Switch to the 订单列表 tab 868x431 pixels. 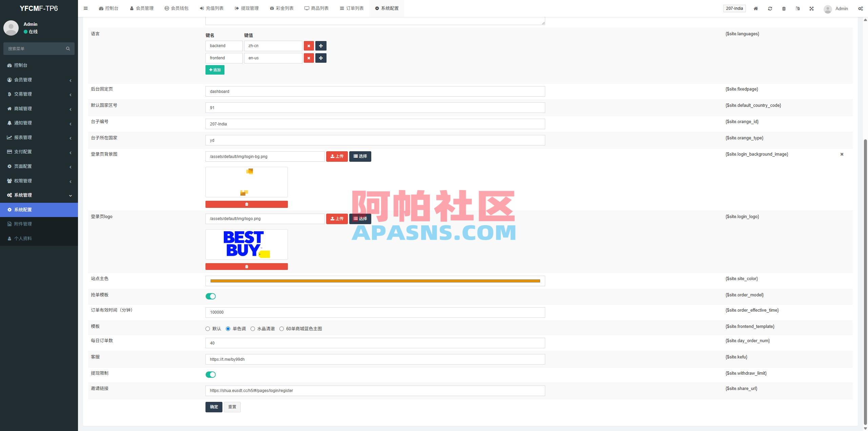(352, 8)
